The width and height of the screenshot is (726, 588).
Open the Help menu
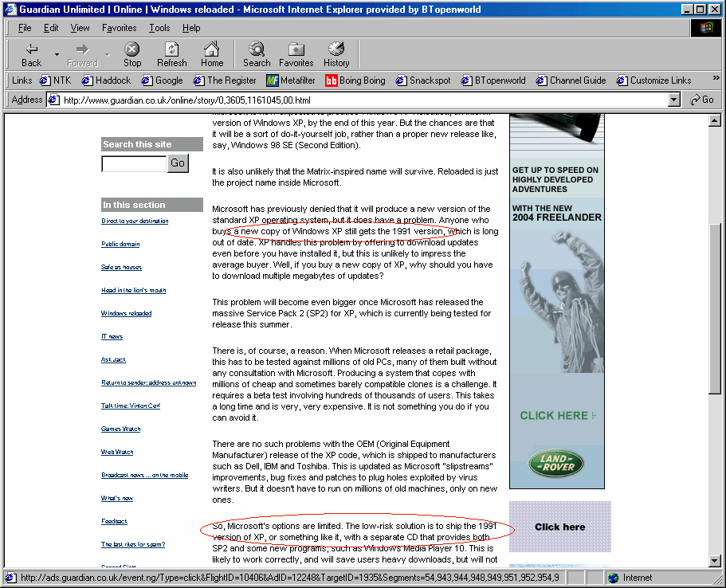(191, 28)
